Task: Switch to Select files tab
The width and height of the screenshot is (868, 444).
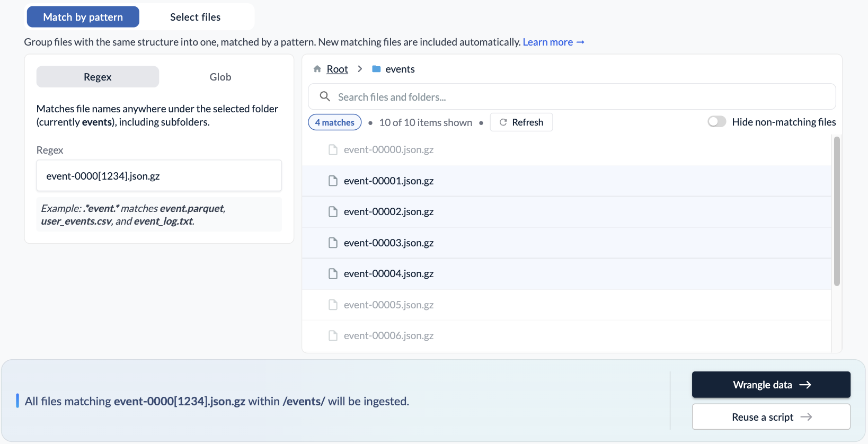Action: 196,17
